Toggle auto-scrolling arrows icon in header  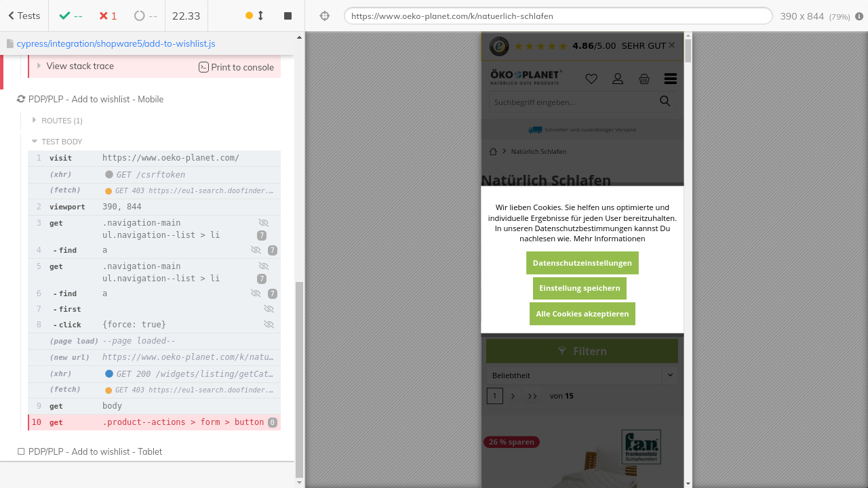pos(260,16)
